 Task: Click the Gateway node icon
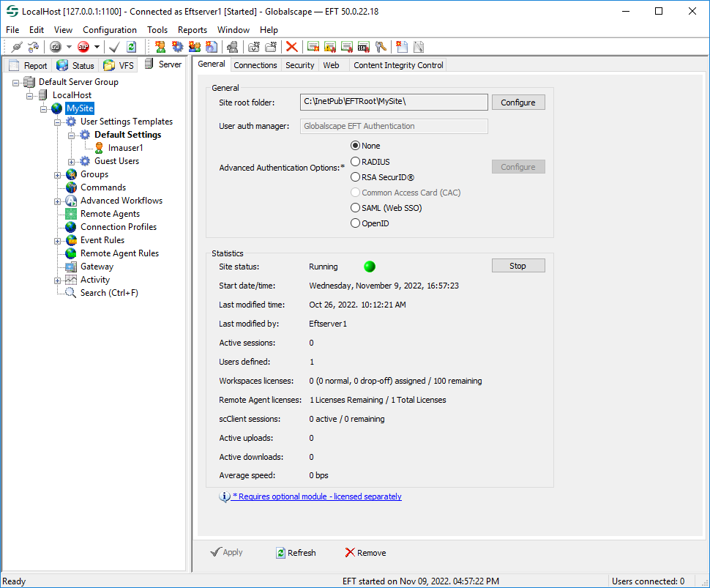71,267
